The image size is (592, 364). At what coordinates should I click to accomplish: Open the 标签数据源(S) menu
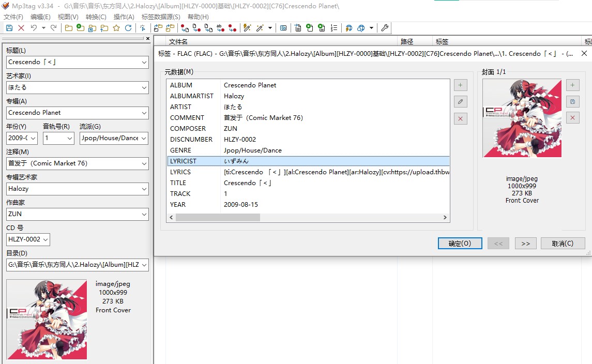click(x=161, y=17)
